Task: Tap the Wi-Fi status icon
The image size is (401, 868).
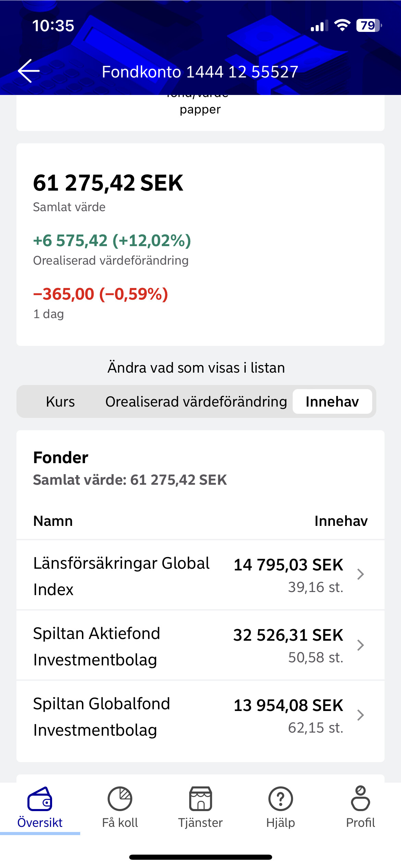Action: click(x=342, y=25)
